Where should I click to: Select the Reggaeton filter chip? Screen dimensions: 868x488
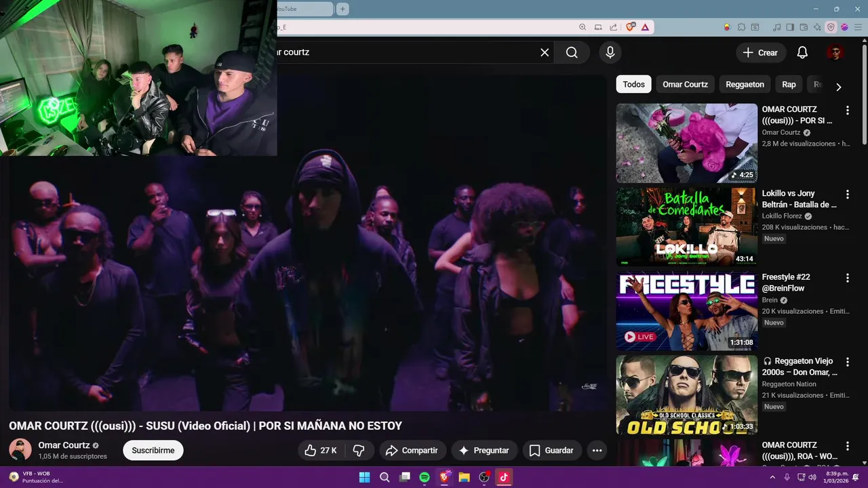point(745,85)
